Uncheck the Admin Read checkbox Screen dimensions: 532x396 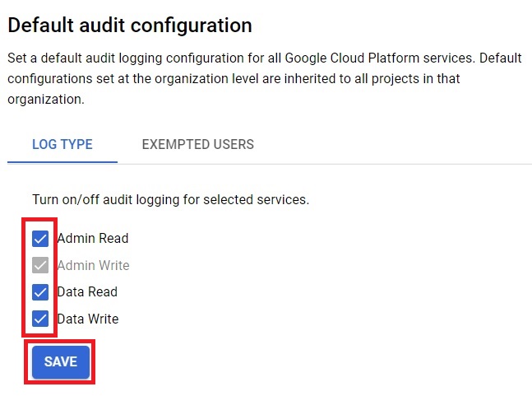point(40,239)
